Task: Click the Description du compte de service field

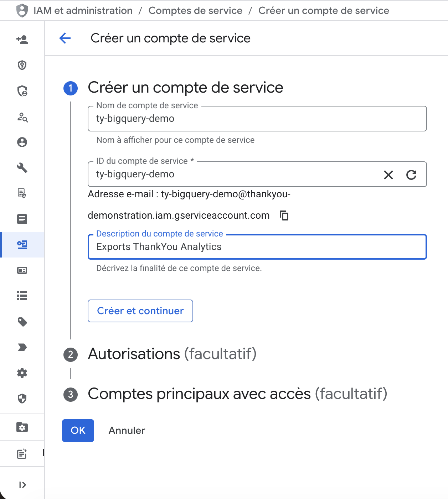Action: click(257, 247)
